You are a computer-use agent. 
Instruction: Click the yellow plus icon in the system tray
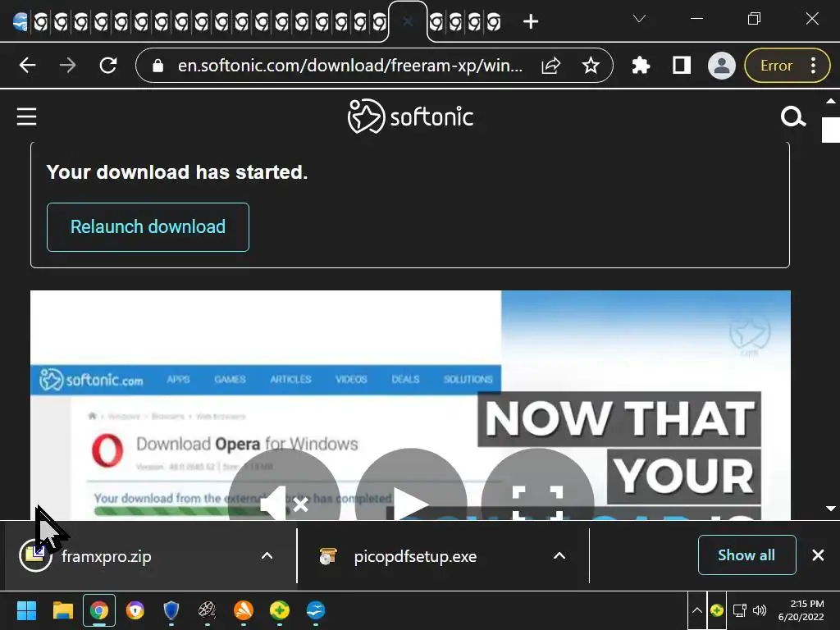point(717,610)
